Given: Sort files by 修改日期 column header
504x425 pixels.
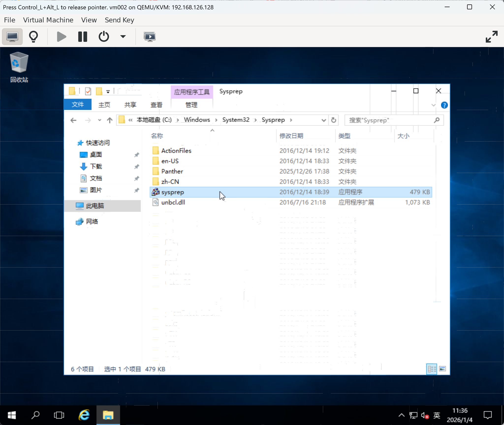Looking at the screenshot, I should point(291,136).
